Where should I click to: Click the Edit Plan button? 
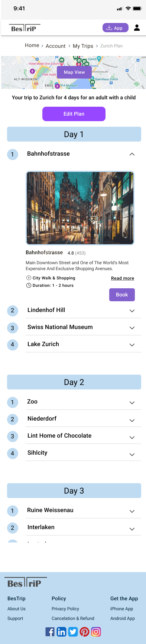(x=74, y=114)
